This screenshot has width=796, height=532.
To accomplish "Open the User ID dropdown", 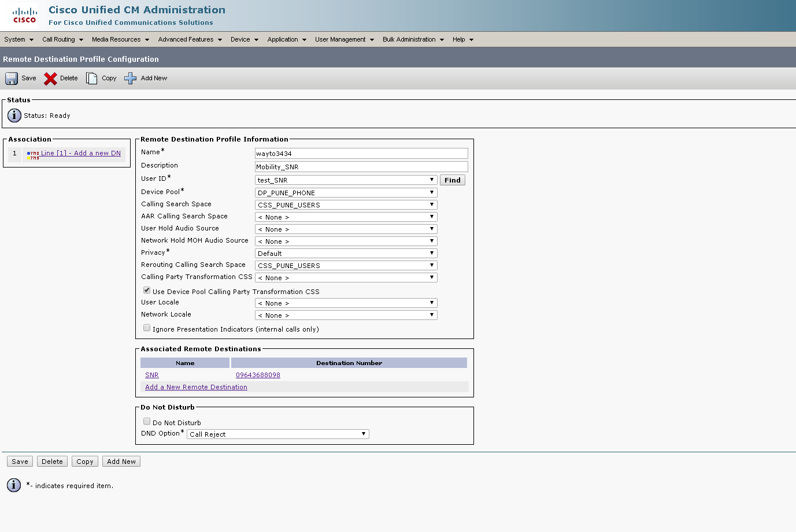I will (x=346, y=180).
